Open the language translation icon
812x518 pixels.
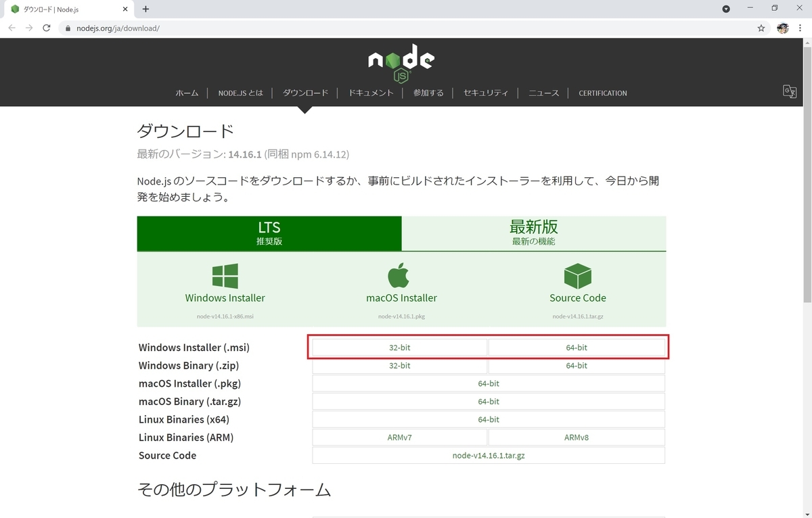[790, 92]
